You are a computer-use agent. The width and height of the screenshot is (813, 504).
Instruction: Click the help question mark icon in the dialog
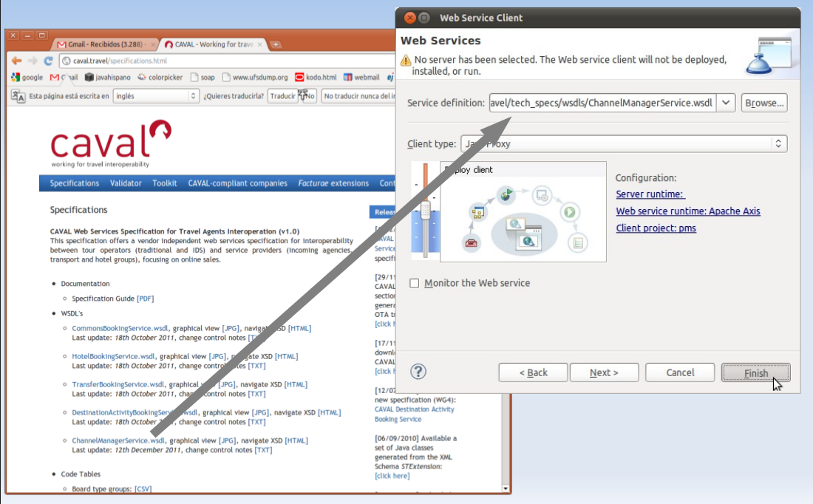418,371
